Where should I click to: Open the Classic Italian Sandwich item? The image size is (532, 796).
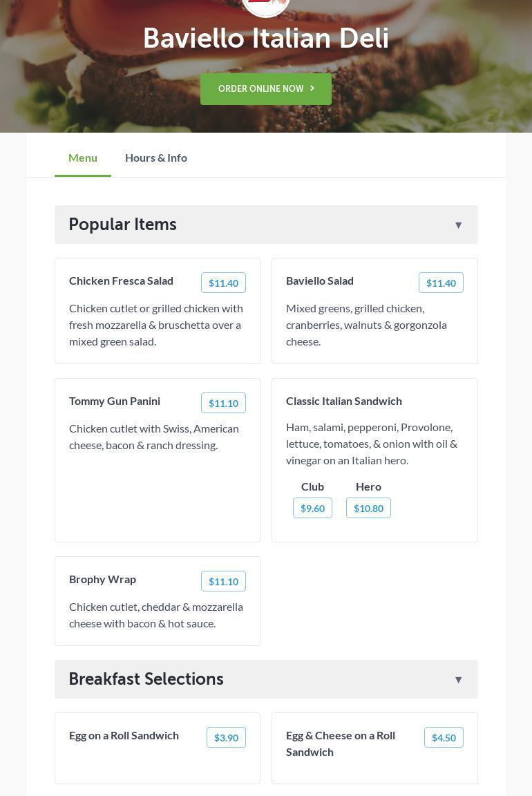[x=344, y=401]
